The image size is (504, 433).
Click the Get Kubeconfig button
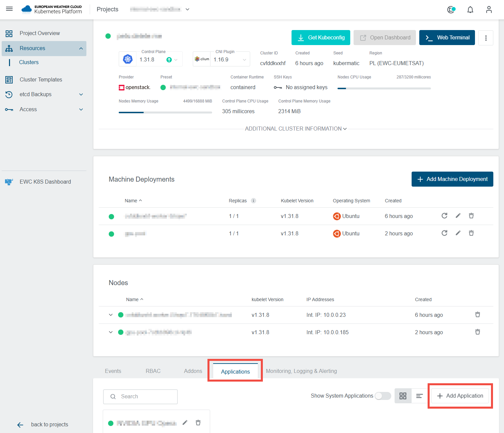(321, 38)
